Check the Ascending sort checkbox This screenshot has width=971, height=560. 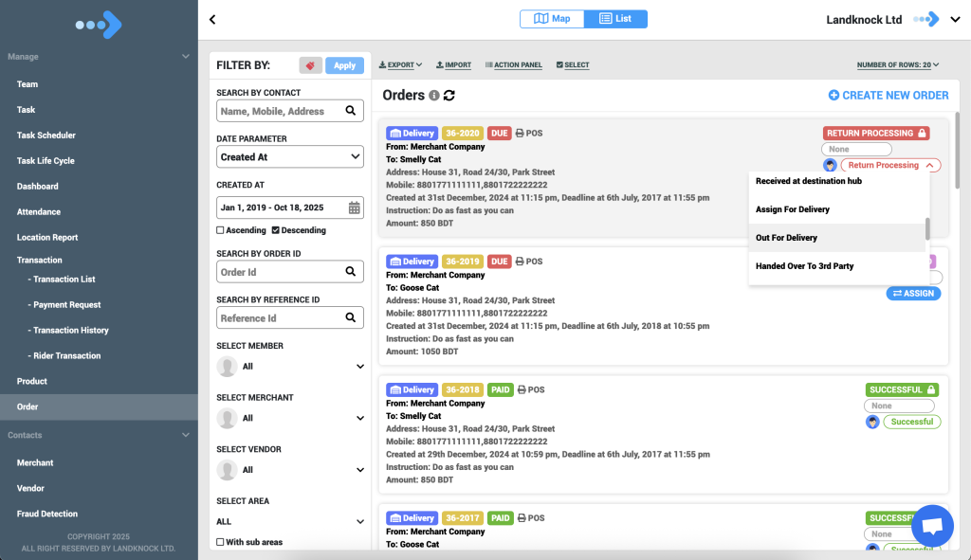220,230
